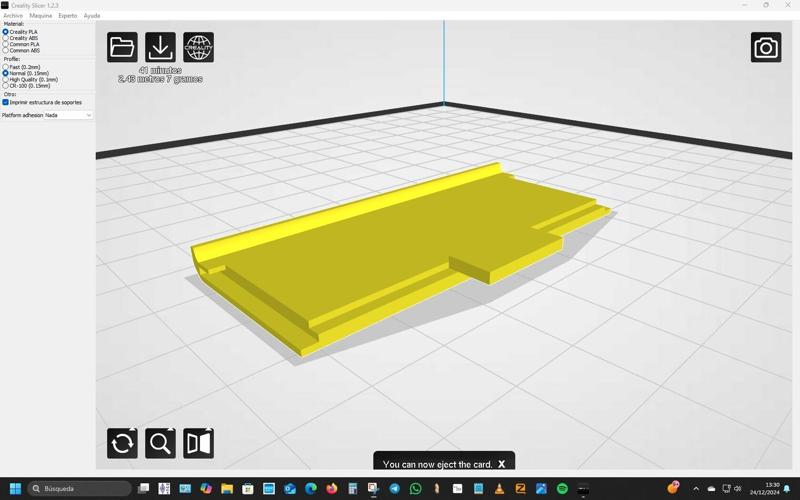Click the camera screenshot icon
This screenshot has height=500, width=800.
click(x=766, y=47)
